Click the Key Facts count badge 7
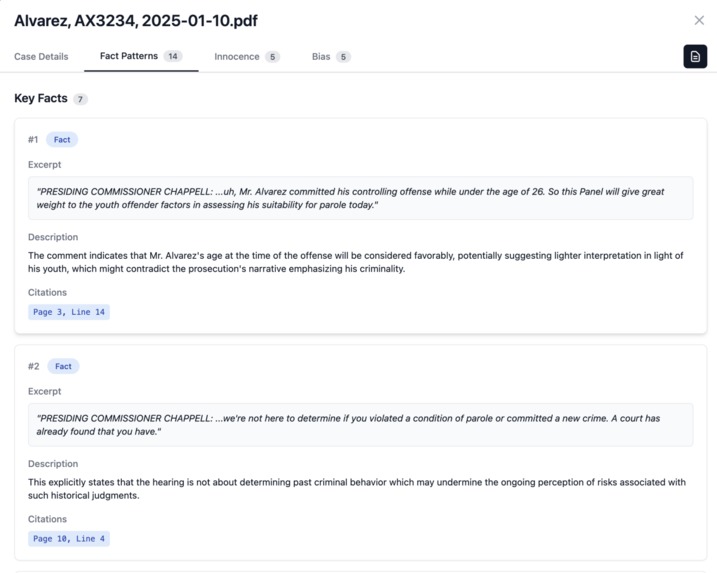 [x=80, y=99]
